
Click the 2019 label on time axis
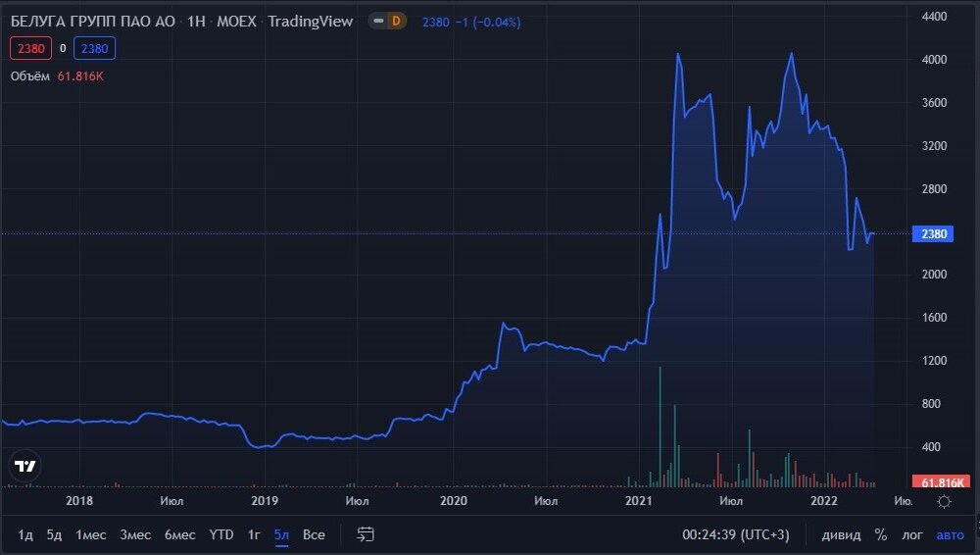pyautogui.click(x=265, y=500)
